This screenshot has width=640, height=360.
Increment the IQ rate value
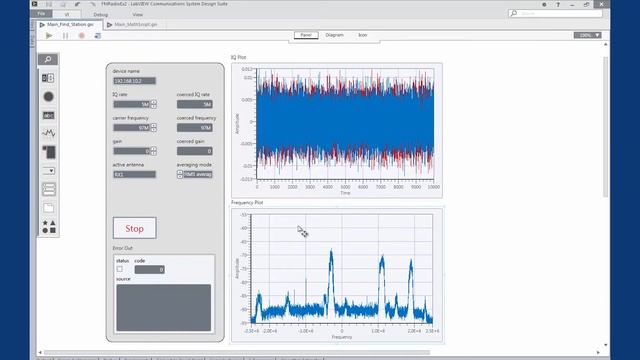pos(153,102)
